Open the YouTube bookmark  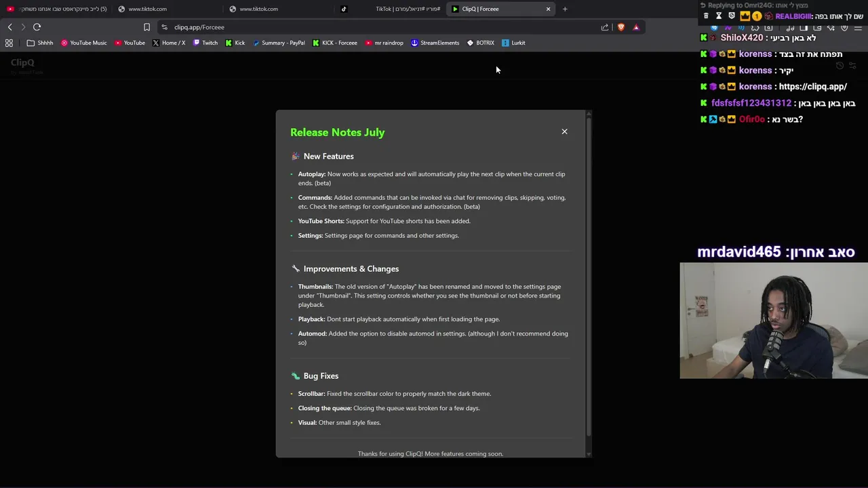point(130,43)
